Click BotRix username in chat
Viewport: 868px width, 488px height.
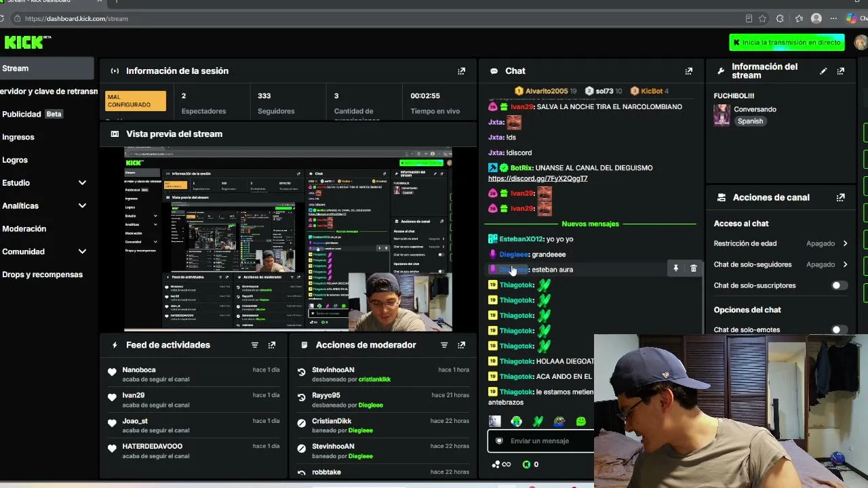point(521,168)
